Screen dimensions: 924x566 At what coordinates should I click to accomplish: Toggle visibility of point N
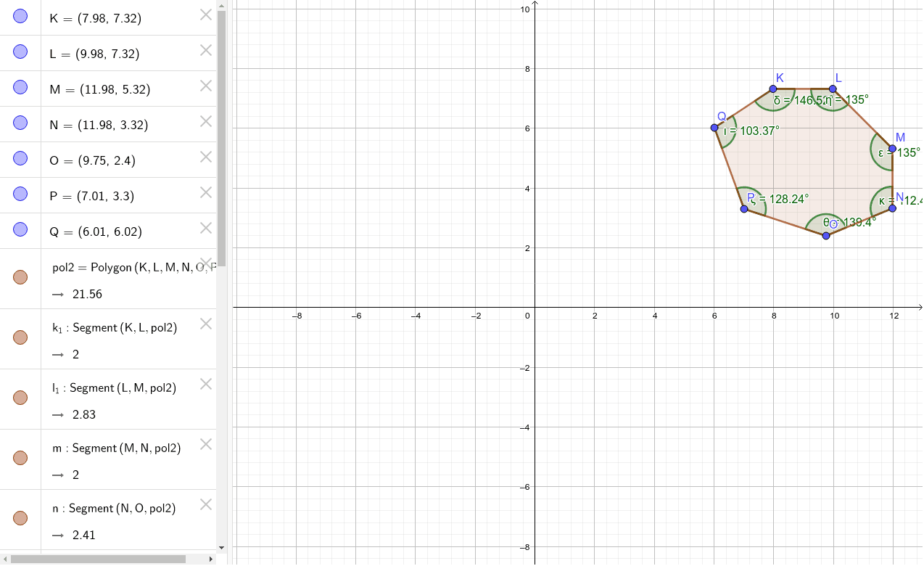click(x=20, y=123)
